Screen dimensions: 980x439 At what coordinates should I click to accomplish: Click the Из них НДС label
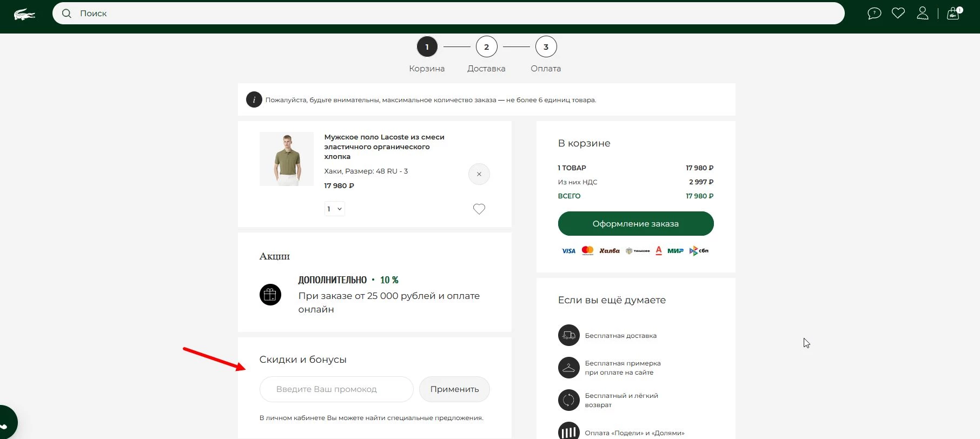(578, 182)
